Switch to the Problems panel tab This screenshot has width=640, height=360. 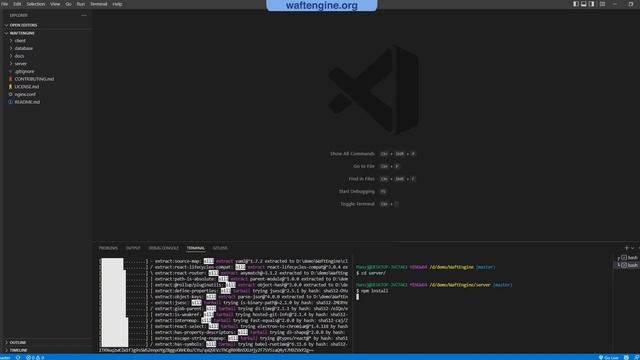pos(108,248)
